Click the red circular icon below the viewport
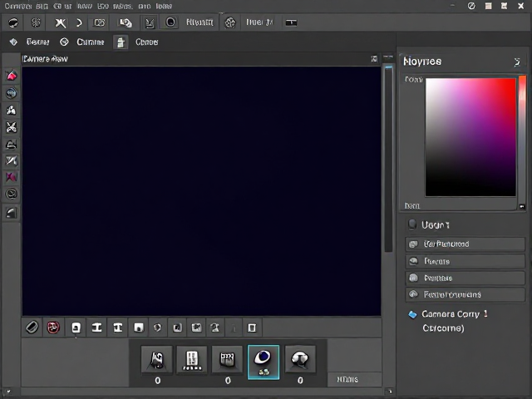This screenshot has height=399, width=532. tap(53, 328)
